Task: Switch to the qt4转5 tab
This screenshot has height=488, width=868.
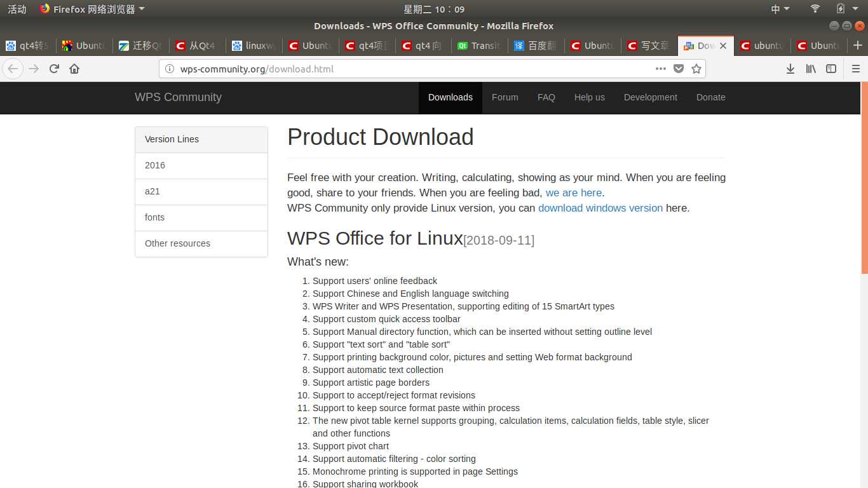Action: pyautogui.click(x=28, y=46)
